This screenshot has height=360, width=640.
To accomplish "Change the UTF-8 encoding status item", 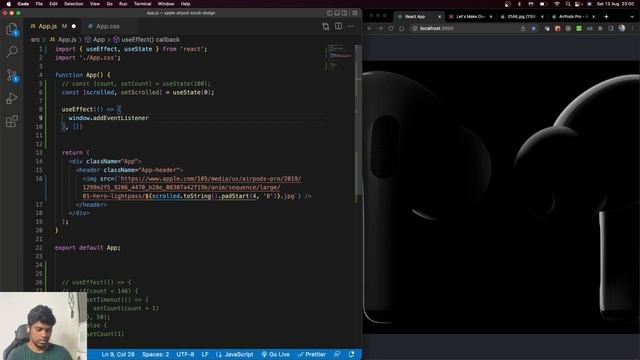I will [x=185, y=354].
